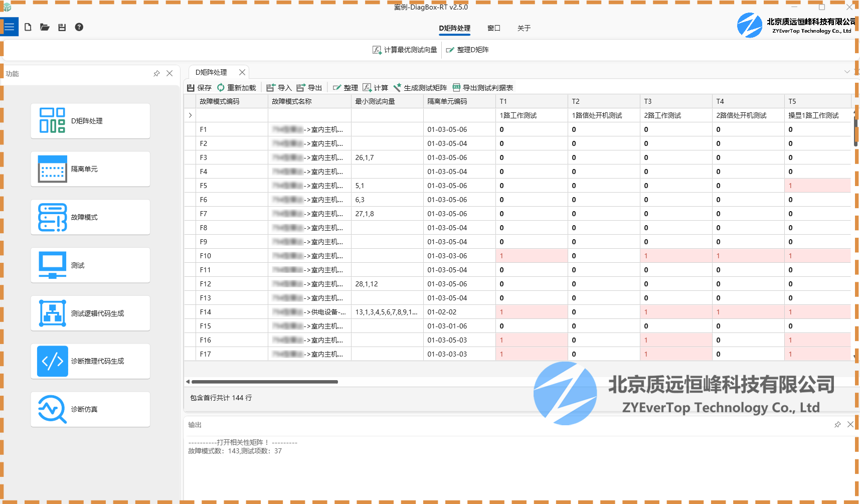Click 保存 in the matrix toolbar

(x=199, y=88)
